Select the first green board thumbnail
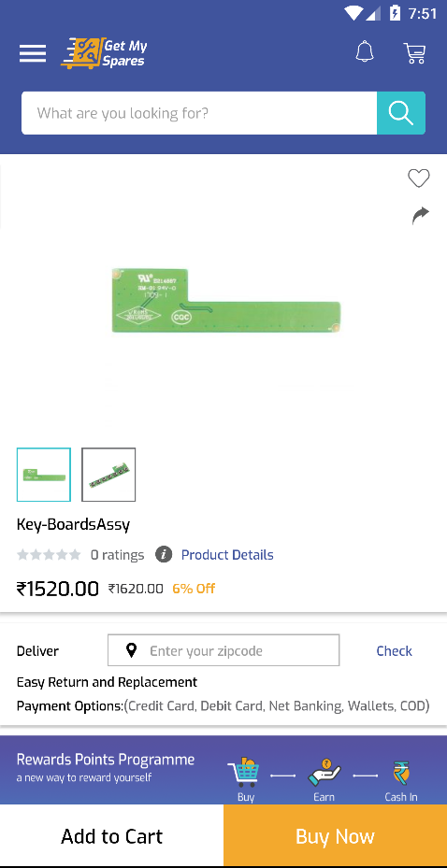Viewport: 447px width, 868px height. pos(44,475)
